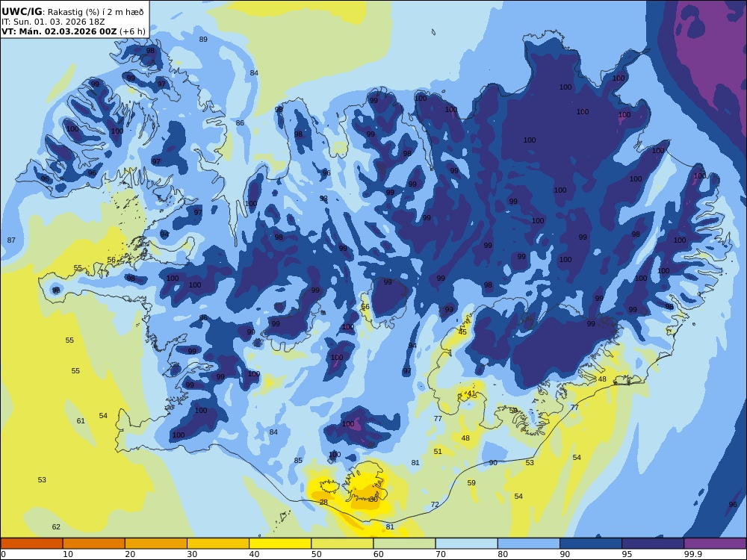
Task: Click the humidity value '90' on the map
Action: [x=493, y=462]
